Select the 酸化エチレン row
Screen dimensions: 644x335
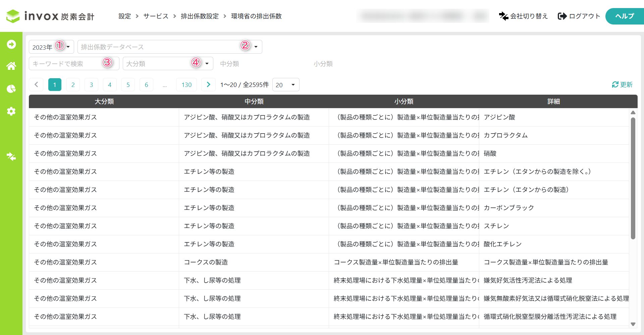(x=329, y=244)
